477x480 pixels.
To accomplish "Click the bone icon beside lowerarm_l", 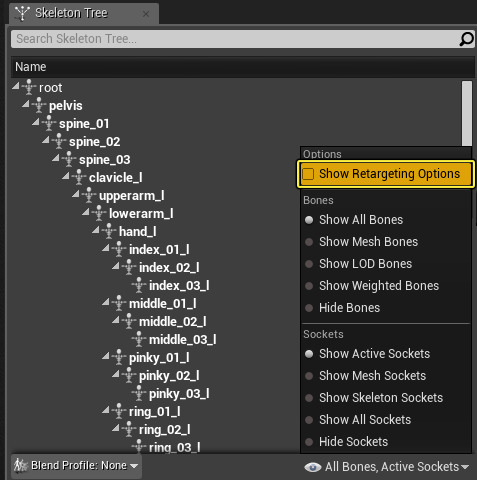I will (99, 213).
